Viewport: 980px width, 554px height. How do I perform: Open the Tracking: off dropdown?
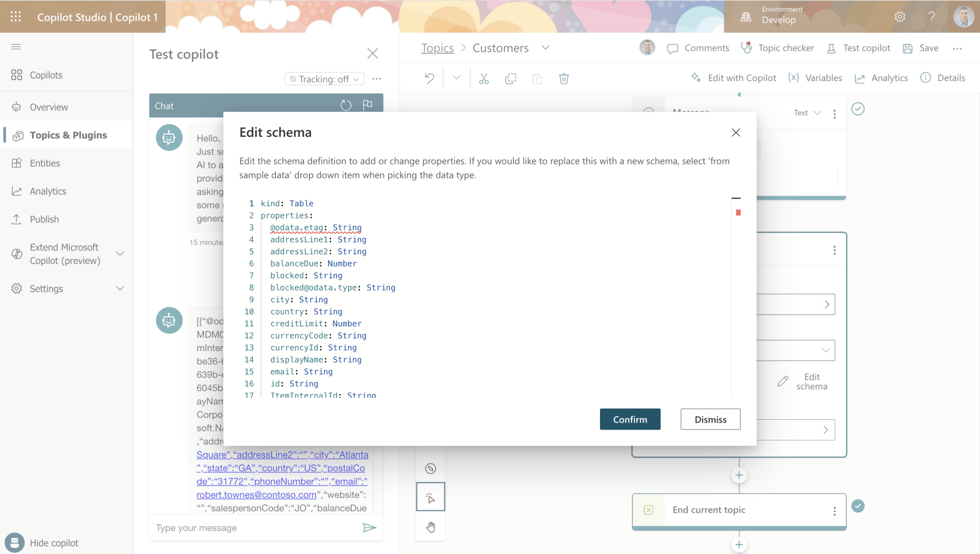click(x=325, y=79)
